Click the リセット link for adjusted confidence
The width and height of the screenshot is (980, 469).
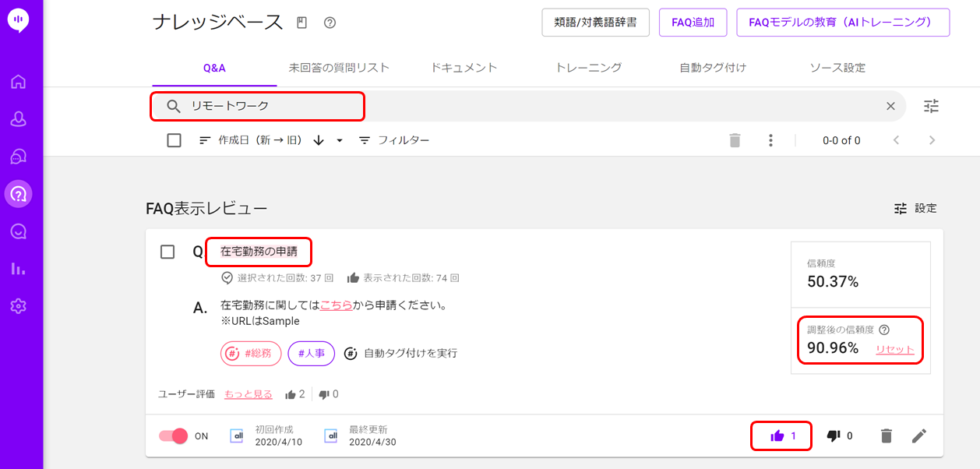pyautogui.click(x=895, y=349)
